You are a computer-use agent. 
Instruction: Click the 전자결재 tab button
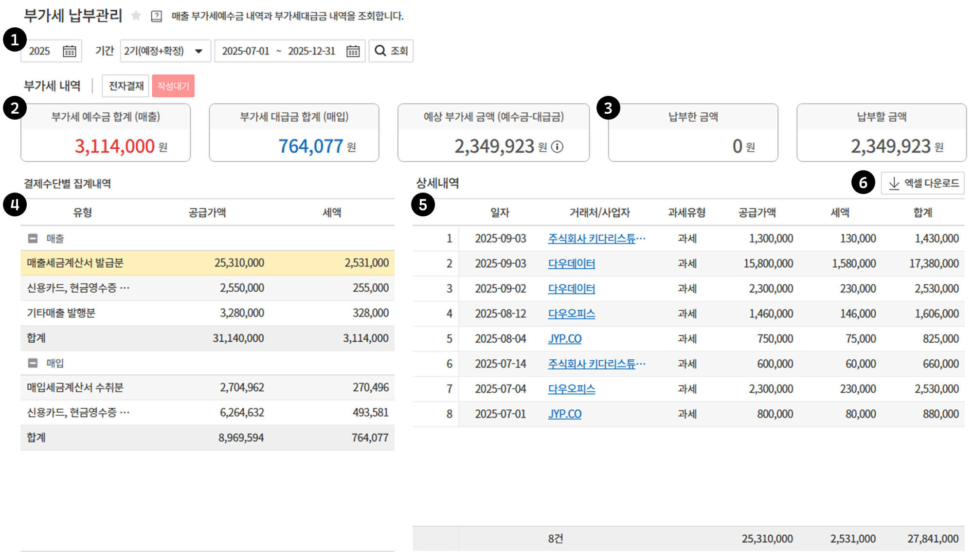tap(126, 86)
